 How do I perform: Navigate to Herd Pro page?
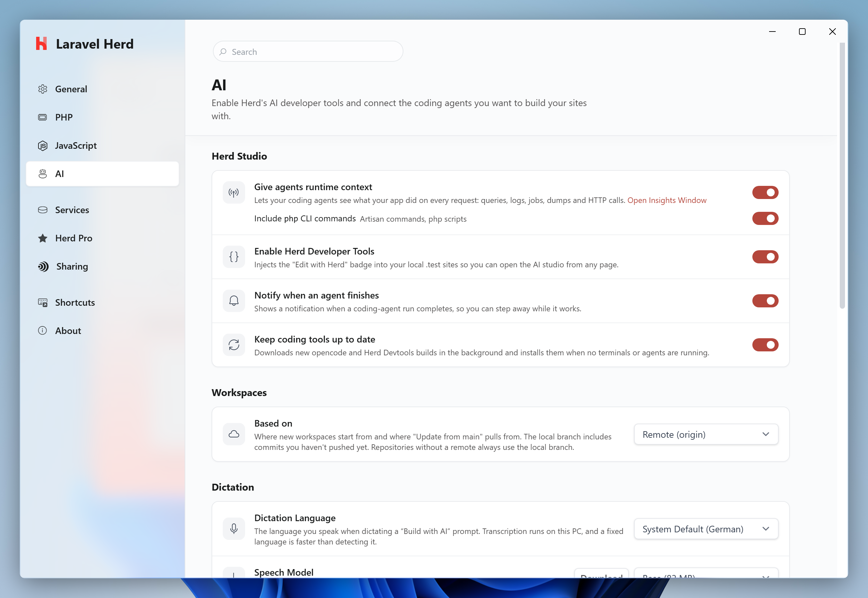tap(102, 238)
